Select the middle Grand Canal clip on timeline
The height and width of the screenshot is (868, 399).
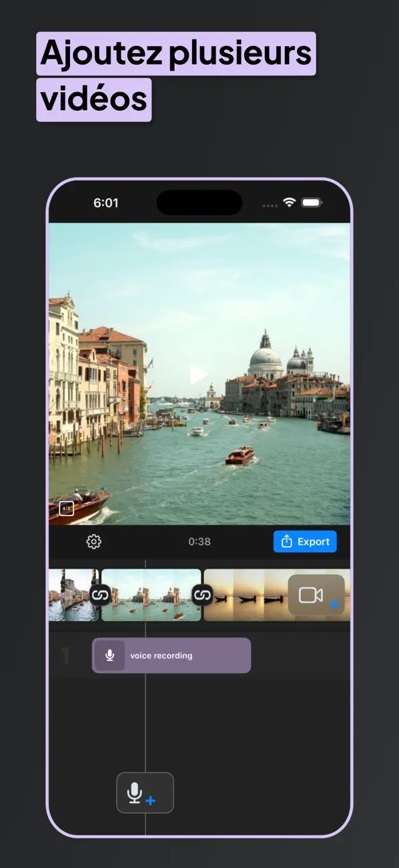coord(151,595)
